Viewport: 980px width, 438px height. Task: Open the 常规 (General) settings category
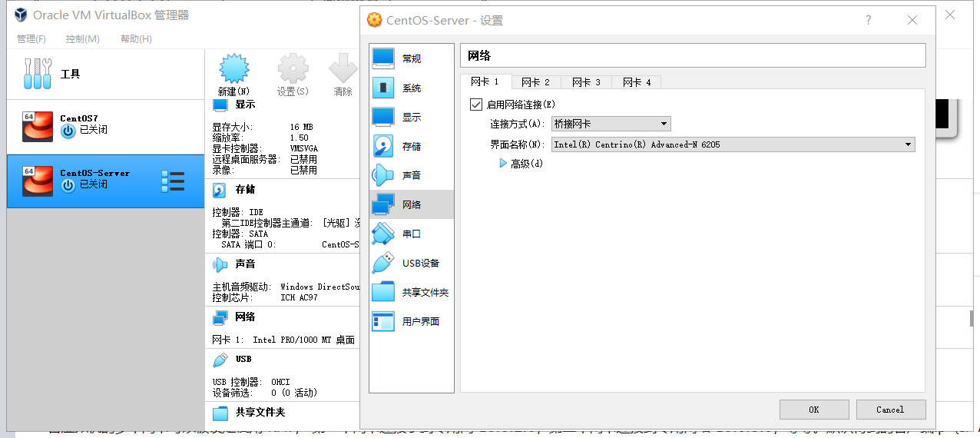410,59
